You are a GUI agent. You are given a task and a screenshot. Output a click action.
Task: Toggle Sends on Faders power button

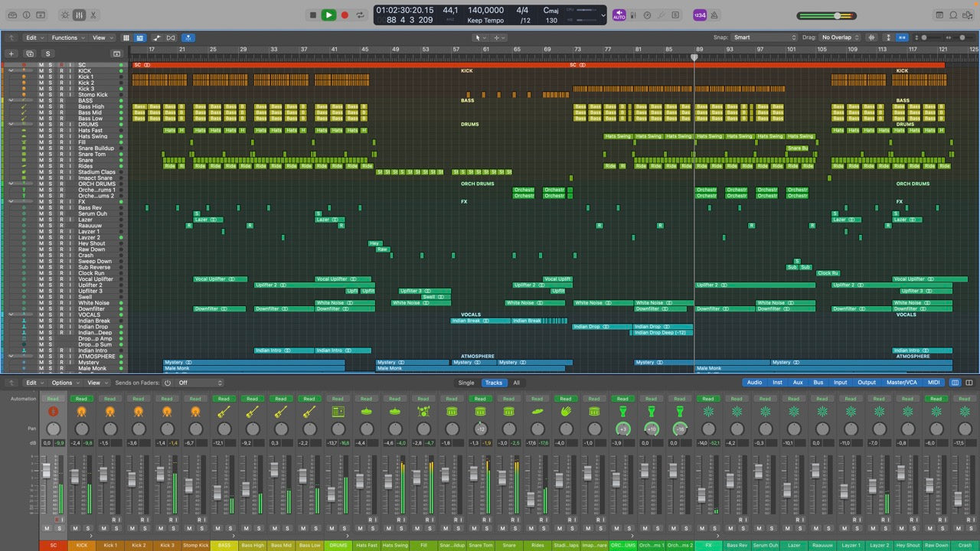coord(168,383)
